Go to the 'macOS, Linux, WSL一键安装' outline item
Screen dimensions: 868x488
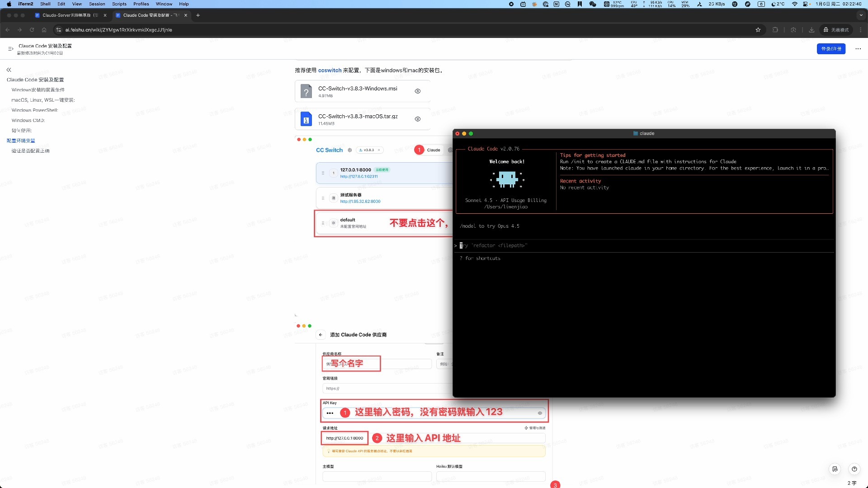pos(43,100)
